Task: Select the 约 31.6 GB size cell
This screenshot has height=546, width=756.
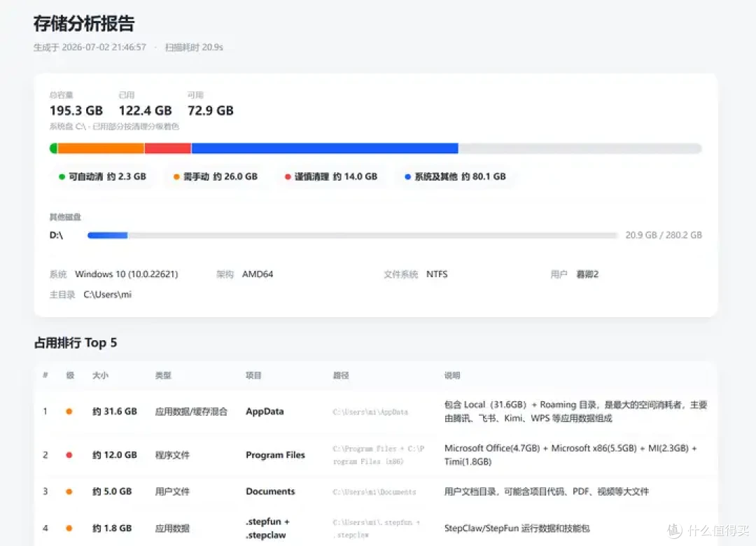Action: pyautogui.click(x=115, y=412)
